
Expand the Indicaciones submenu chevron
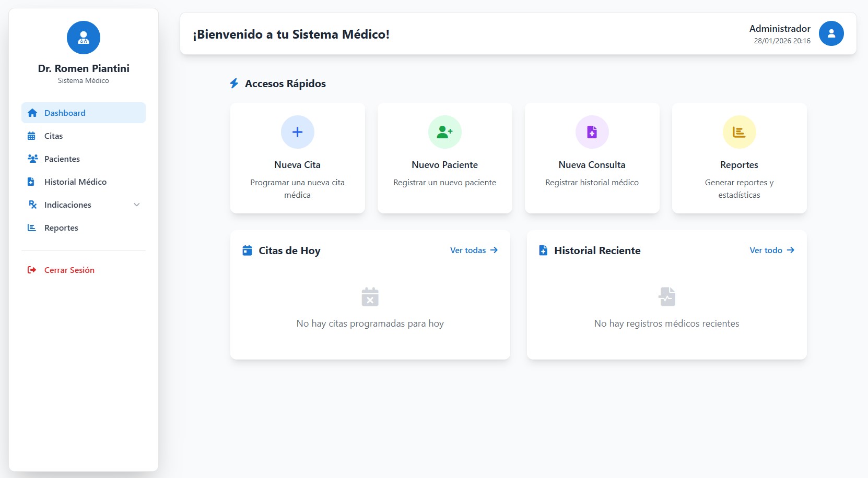pyautogui.click(x=137, y=205)
